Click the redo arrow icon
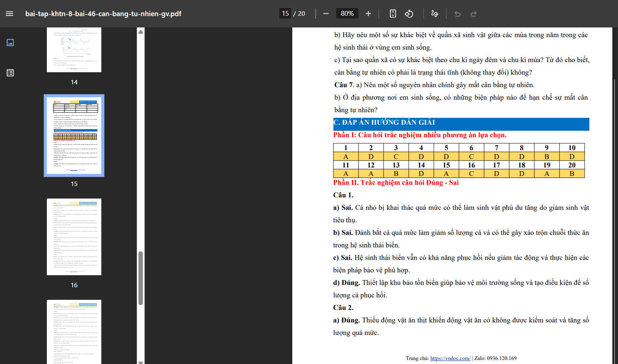The width and height of the screenshot is (618, 364). tap(473, 14)
